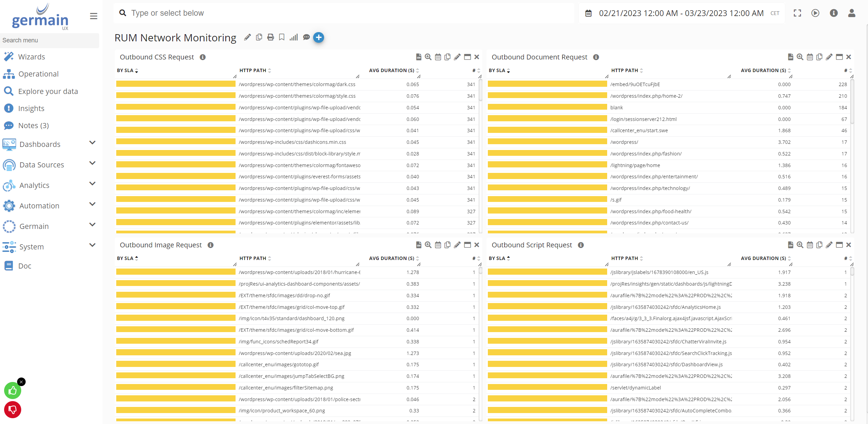Give thumbs-up feedback in the bottom corner
Screen dimensions: 868x424
(12, 390)
